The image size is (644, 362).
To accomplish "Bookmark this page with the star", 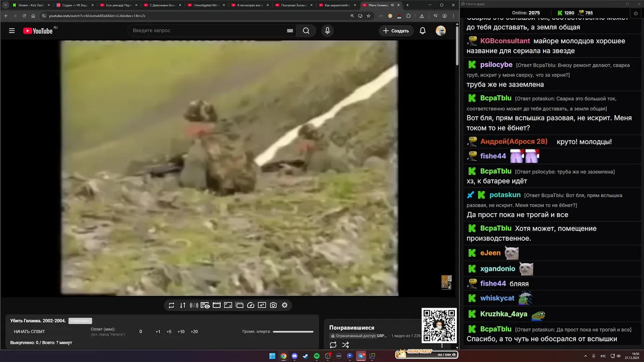I will [368, 16].
